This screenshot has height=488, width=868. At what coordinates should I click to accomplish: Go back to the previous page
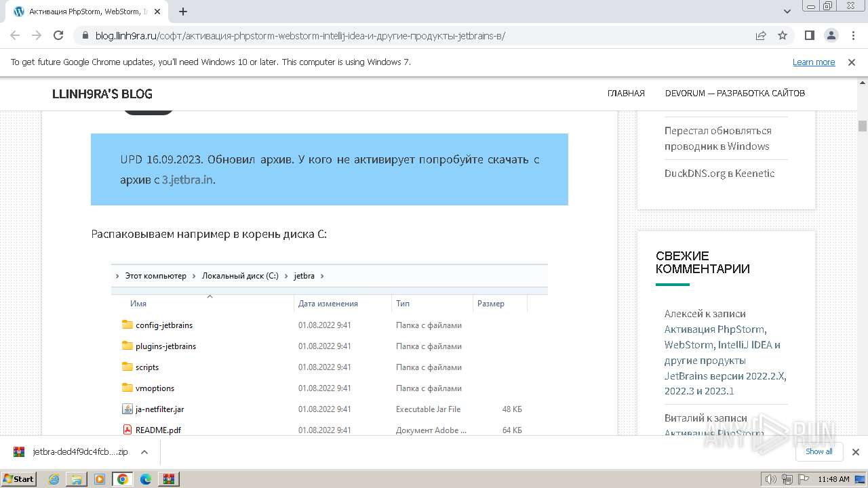[15, 36]
